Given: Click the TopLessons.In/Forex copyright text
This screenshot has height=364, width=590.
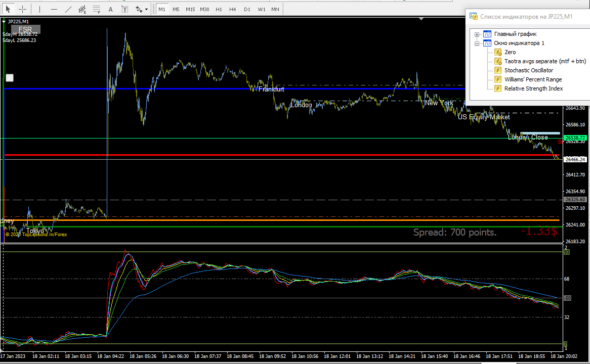Looking at the screenshot, I should click(36, 235).
